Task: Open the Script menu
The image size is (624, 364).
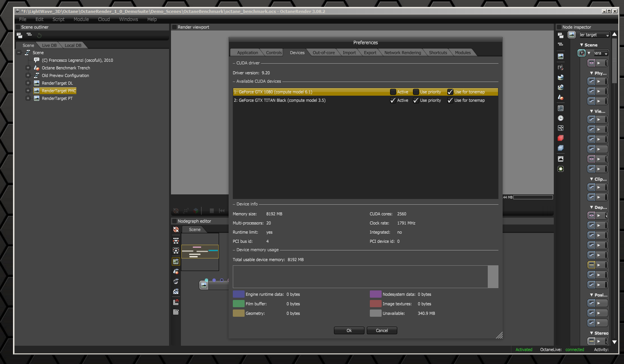Action: pos(58,19)
